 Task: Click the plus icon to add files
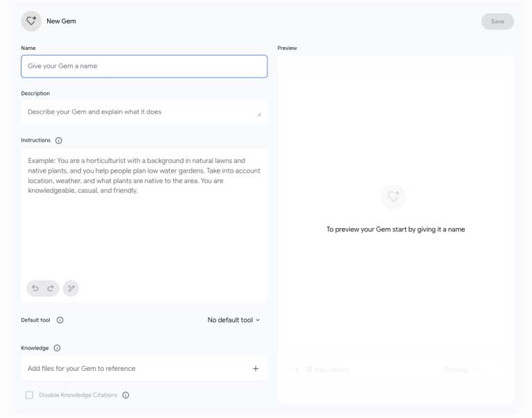pyautogui.click(x=256, y=368)
